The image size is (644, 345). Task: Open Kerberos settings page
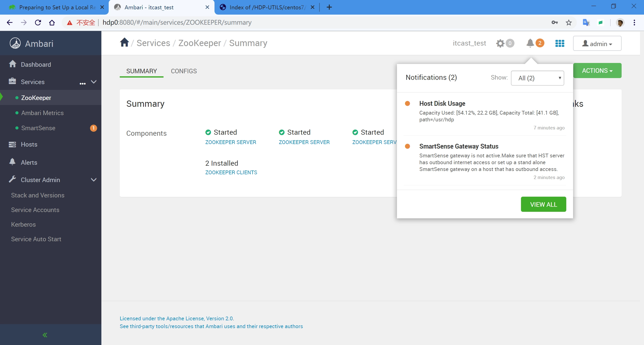tap(23, 224)
